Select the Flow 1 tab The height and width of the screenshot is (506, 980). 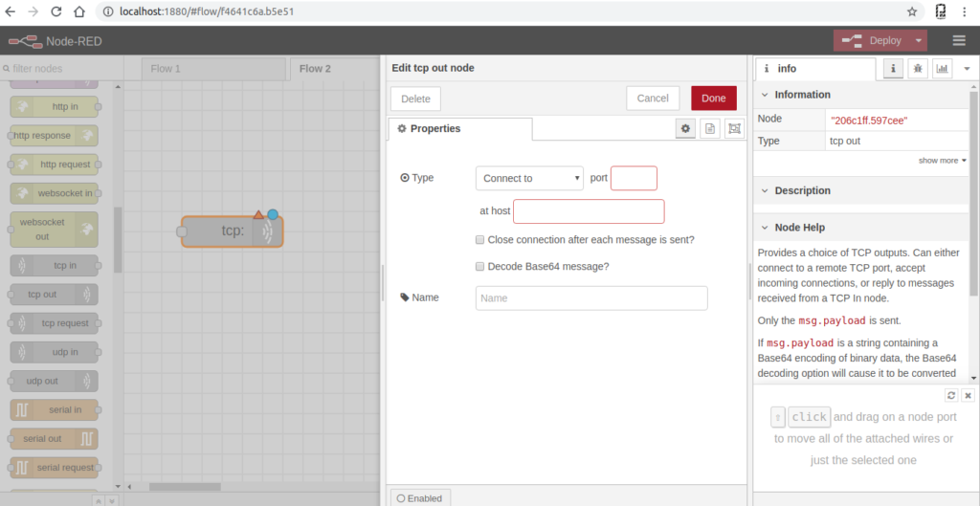point(213,69)
